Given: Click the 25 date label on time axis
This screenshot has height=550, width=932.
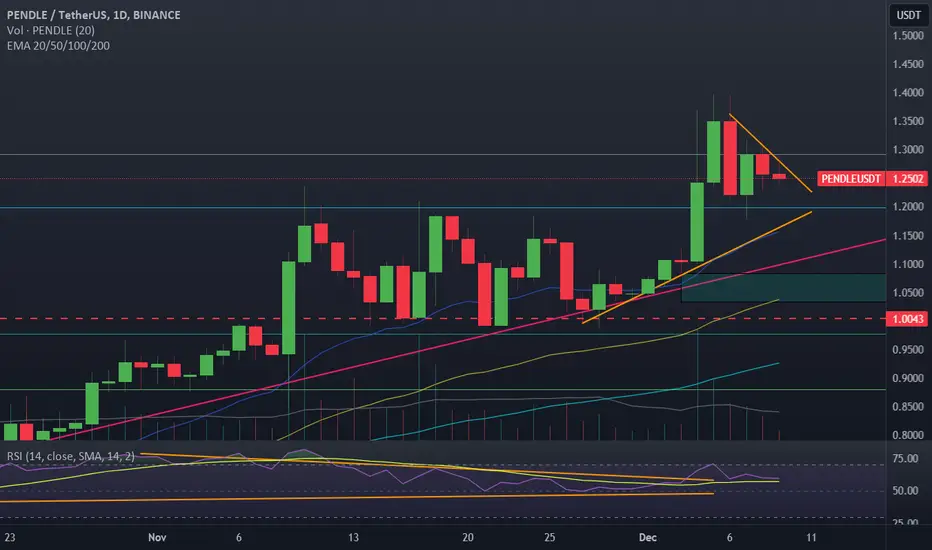Looking at the screenshot, I should [549, 538].
